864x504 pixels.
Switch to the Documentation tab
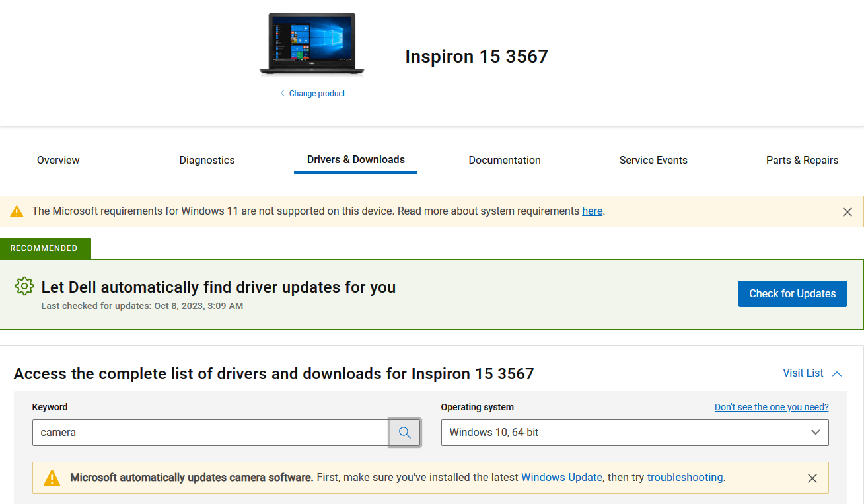coord(504,160)
